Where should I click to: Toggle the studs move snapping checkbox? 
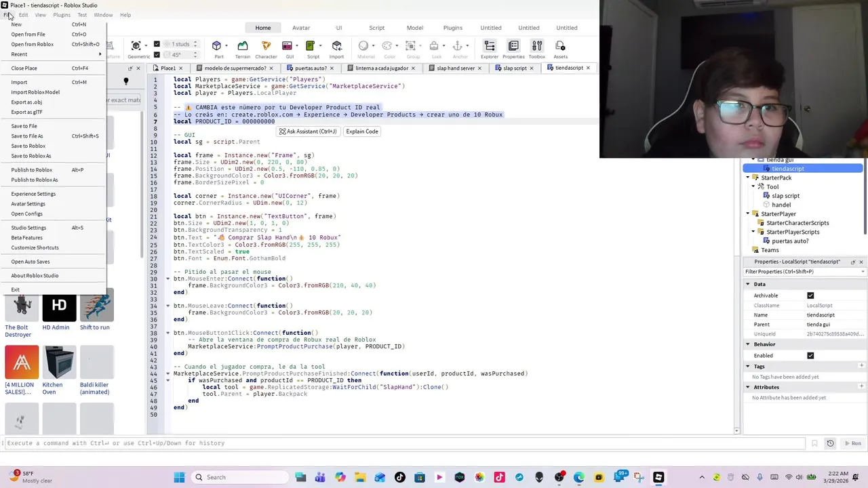click(x=157, y=44)
